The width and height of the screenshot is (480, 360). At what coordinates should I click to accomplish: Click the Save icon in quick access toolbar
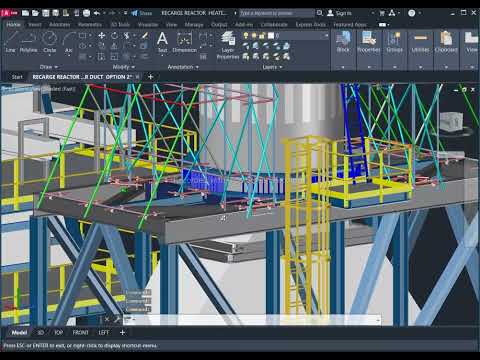[x=46, y=13]
